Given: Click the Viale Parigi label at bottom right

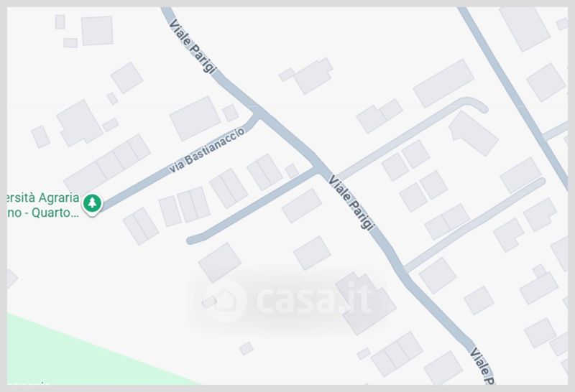Looking at the screenshot, I should pyautogui.click(x=482, y=365).
